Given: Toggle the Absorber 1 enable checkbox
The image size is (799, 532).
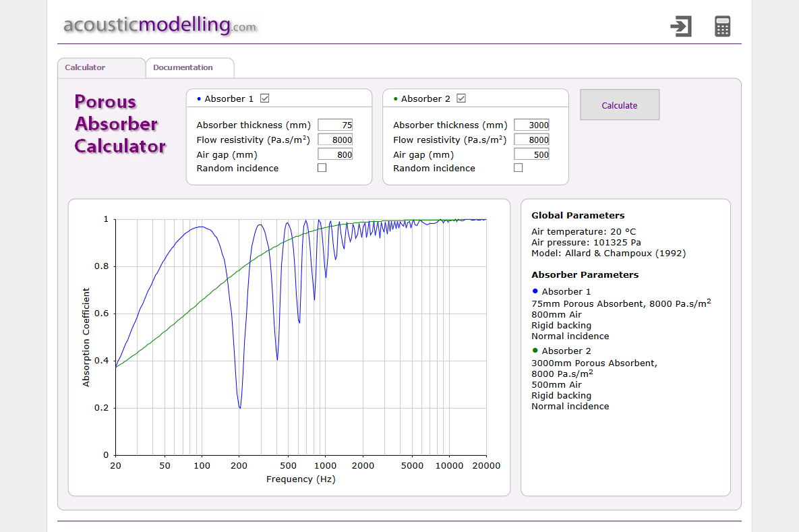Looking at the screenshot, I should click(265, 98).
